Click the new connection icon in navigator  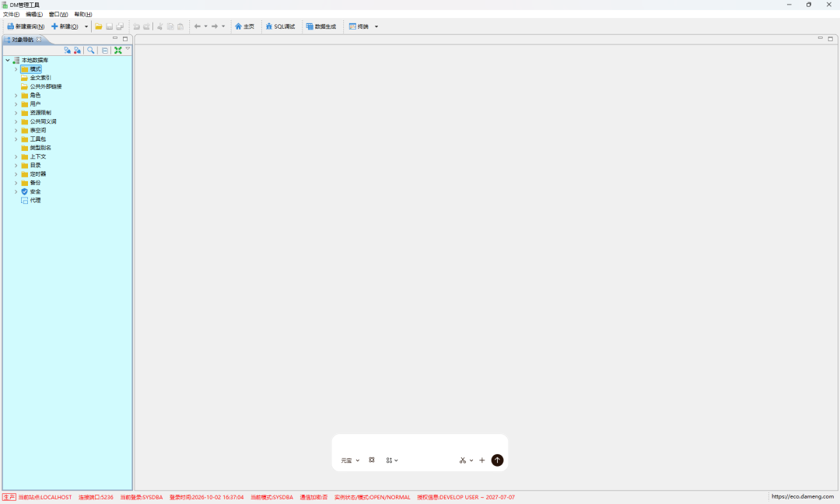[68, 51]
